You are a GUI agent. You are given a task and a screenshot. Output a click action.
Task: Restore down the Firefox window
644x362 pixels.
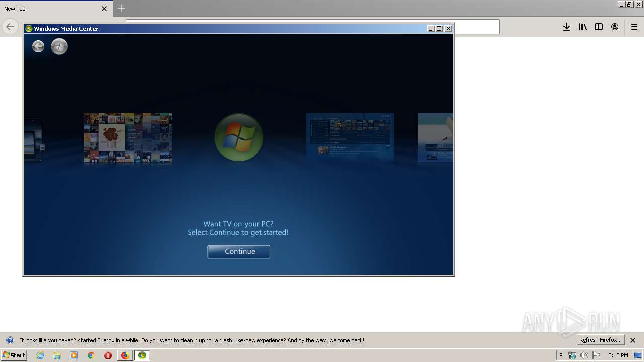629,4
